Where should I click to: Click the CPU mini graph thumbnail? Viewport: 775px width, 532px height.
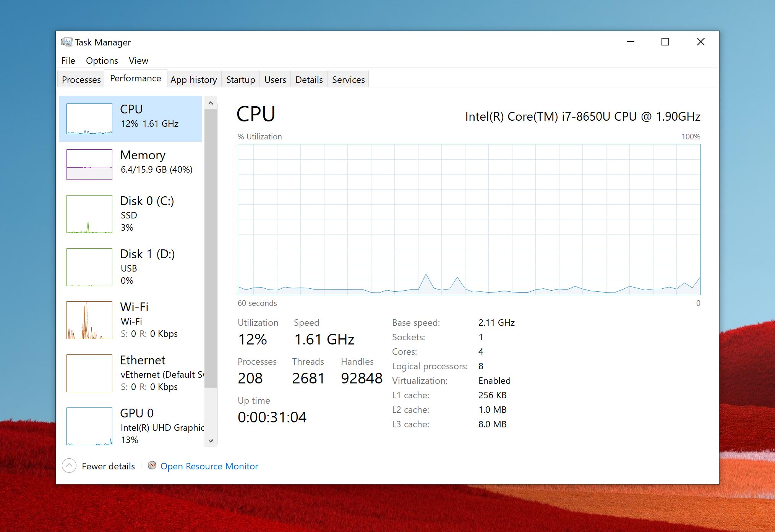click(x=89, y=119)
